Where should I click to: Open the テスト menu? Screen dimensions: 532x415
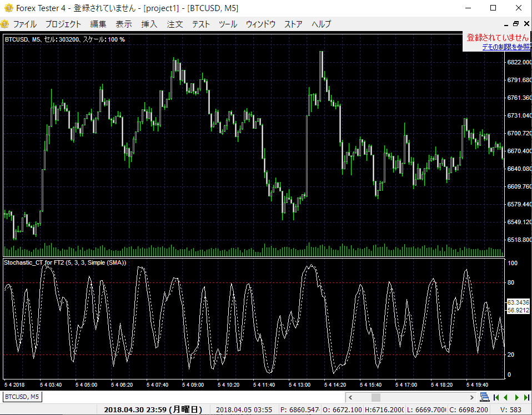tap(200, 24)
